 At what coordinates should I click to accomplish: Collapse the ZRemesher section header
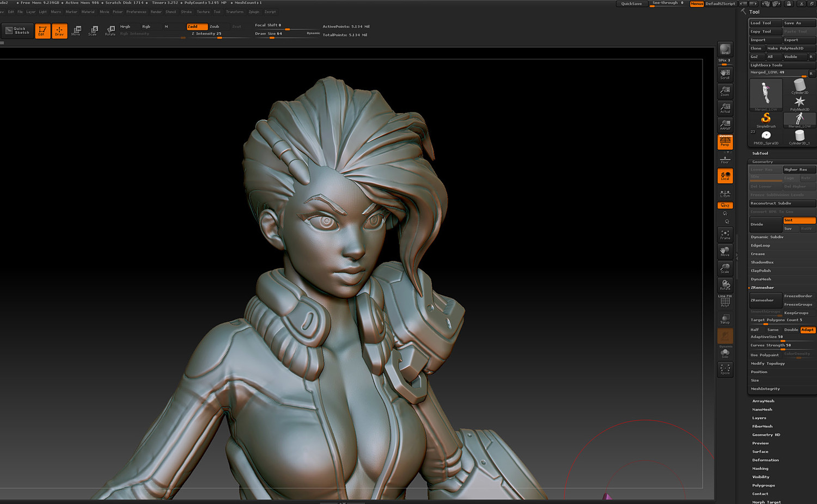tap(763, 287)
